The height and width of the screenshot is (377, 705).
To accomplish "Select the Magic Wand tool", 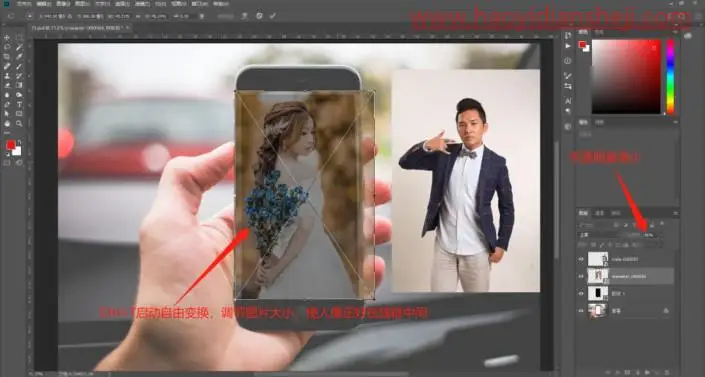I will [x=19, y=47].
